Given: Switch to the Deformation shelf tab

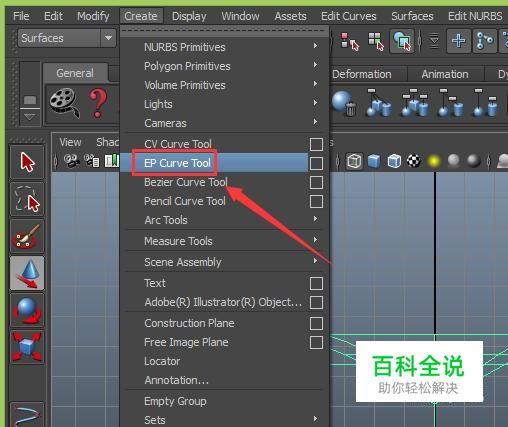Looking at the screenshot, I should pyautogui.click(x=362, y=74).
